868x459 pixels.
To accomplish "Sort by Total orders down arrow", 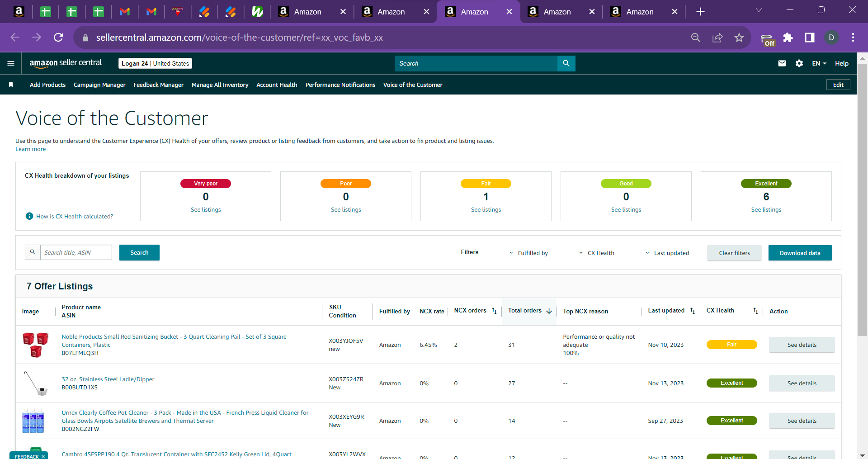I will pyautogui.click(x=549, y=311).
